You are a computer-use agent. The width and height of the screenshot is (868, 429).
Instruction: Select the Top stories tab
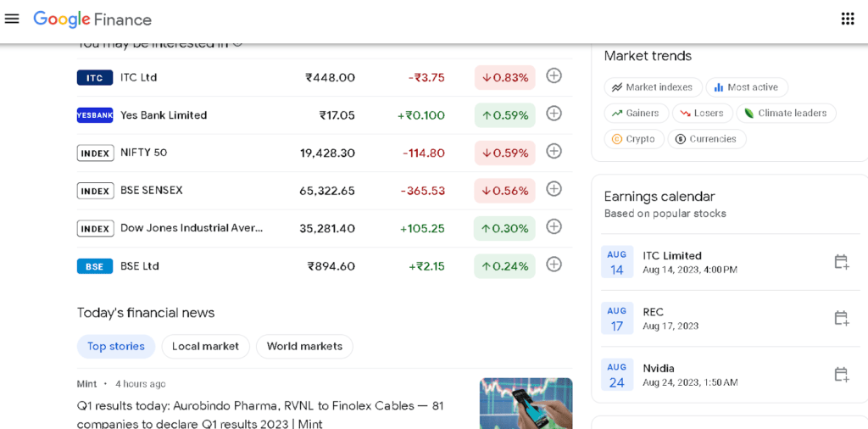click(115, 347)
